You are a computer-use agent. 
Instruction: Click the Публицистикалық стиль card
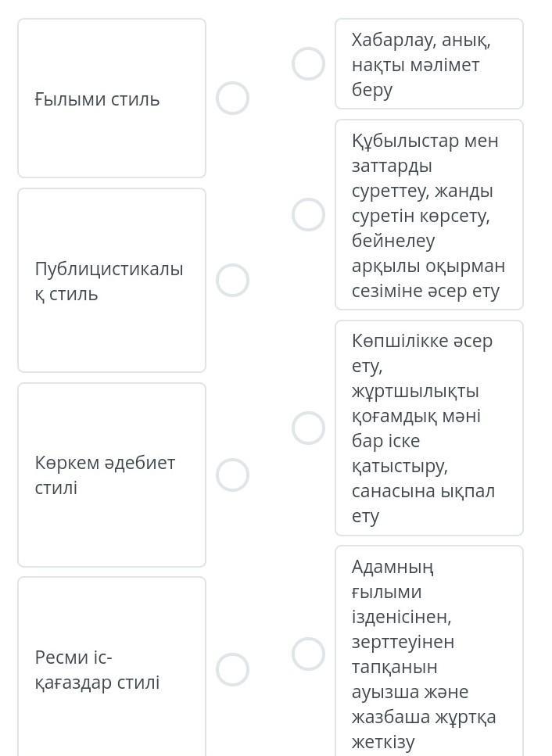tap(112, 280)
